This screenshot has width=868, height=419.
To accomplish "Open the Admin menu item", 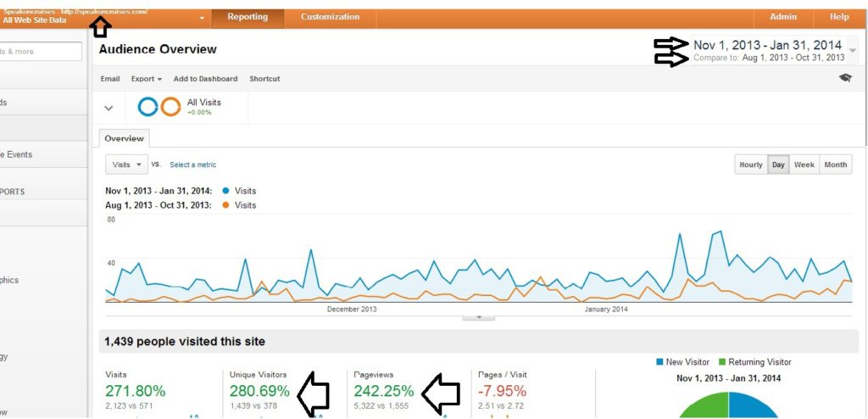I will [783, 17].
